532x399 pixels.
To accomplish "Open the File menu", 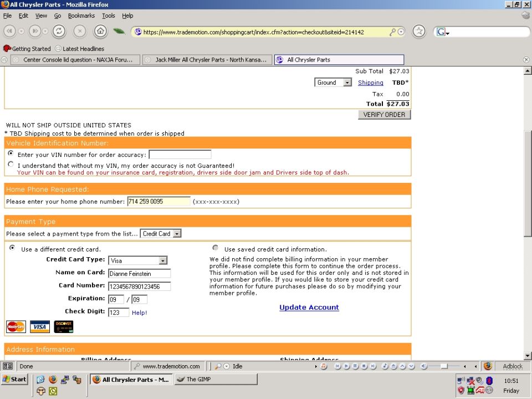I will (x=7, y=16).
